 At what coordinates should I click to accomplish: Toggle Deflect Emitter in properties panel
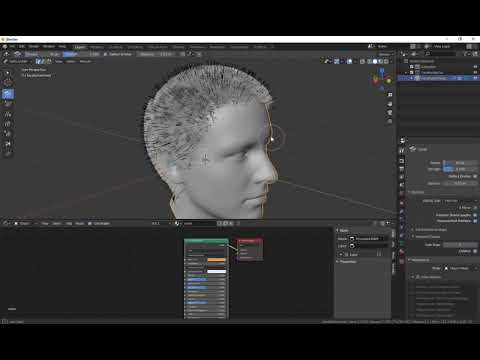coord(475,176)
